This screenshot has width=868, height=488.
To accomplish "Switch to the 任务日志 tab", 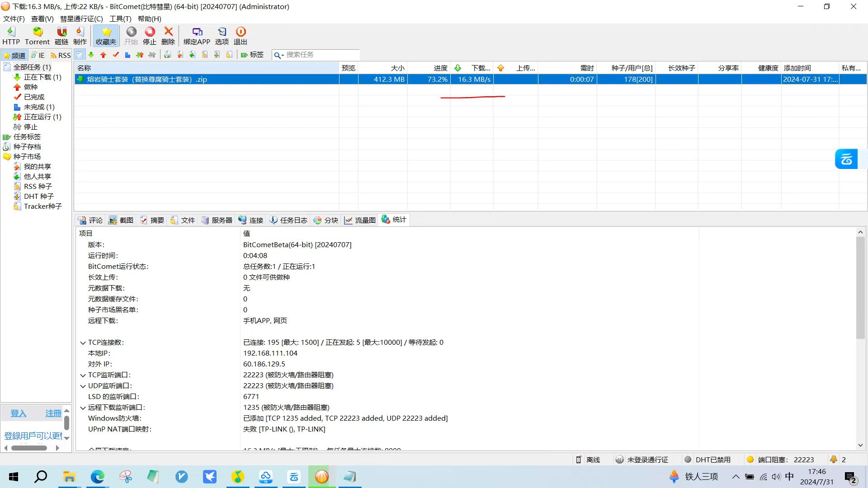I will click(x=288, y=220).
